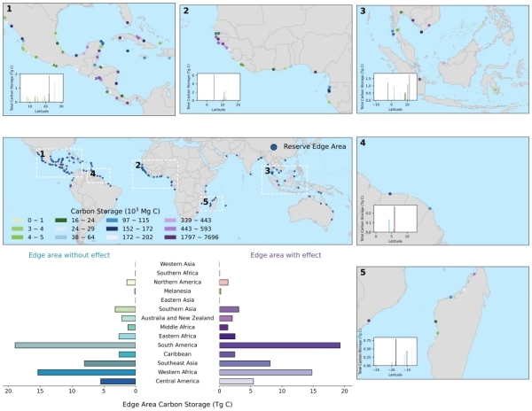Select the South America purple bar

click(x=279, y=345)
